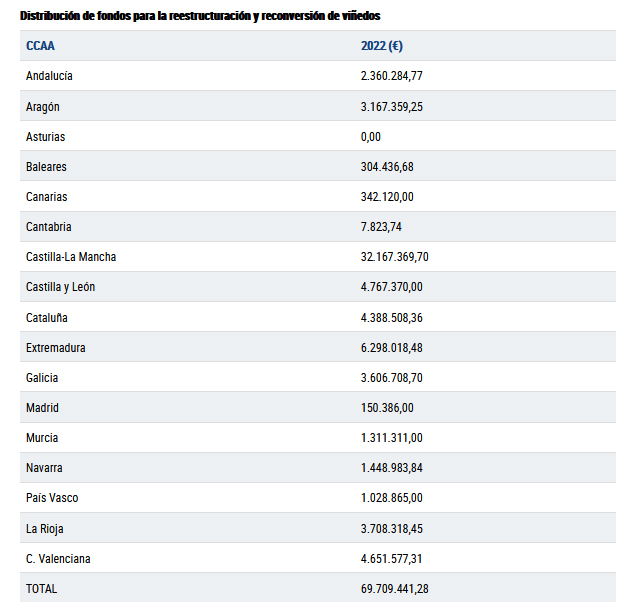
Task: Click the Aragón amount 3.167.359,25
Action: (392, 106)
